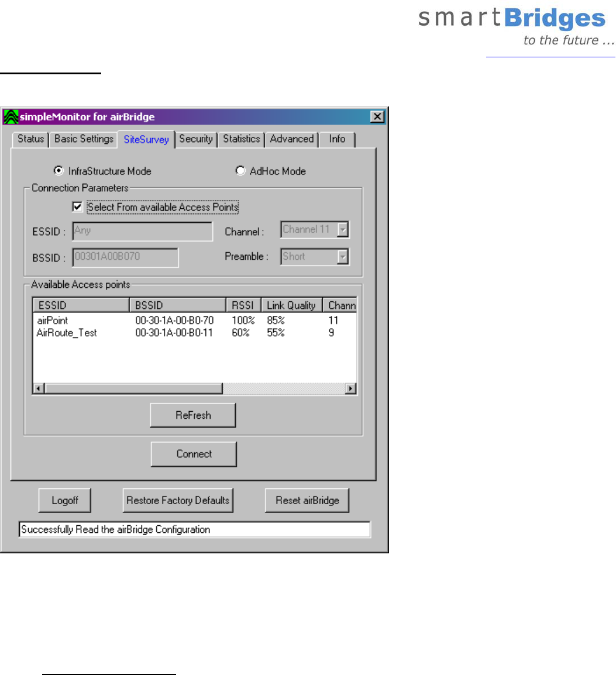The height and width of the screenshot is (675, 616).
Task: Click the 85% link quality value
Action: tap(276, 321)
